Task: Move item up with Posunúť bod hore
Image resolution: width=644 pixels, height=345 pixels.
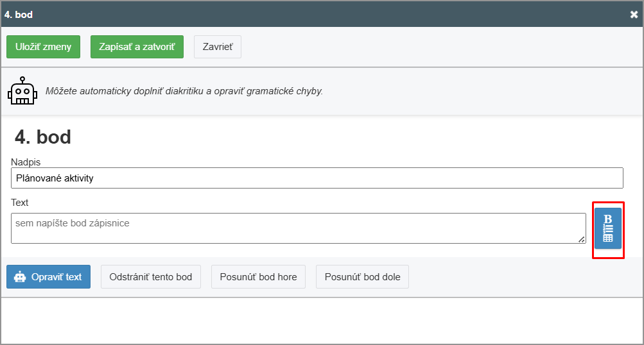Action: (x=258, y=277)
